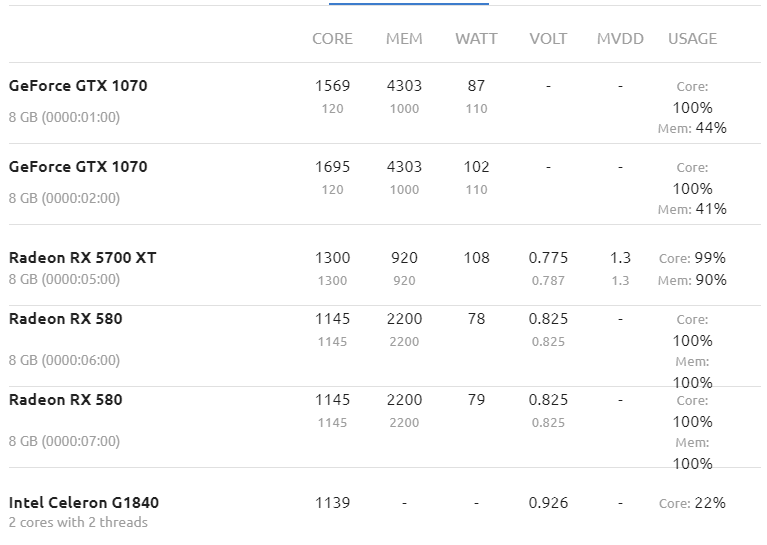Click the Mem: 44% usage value

click(692, 128)
